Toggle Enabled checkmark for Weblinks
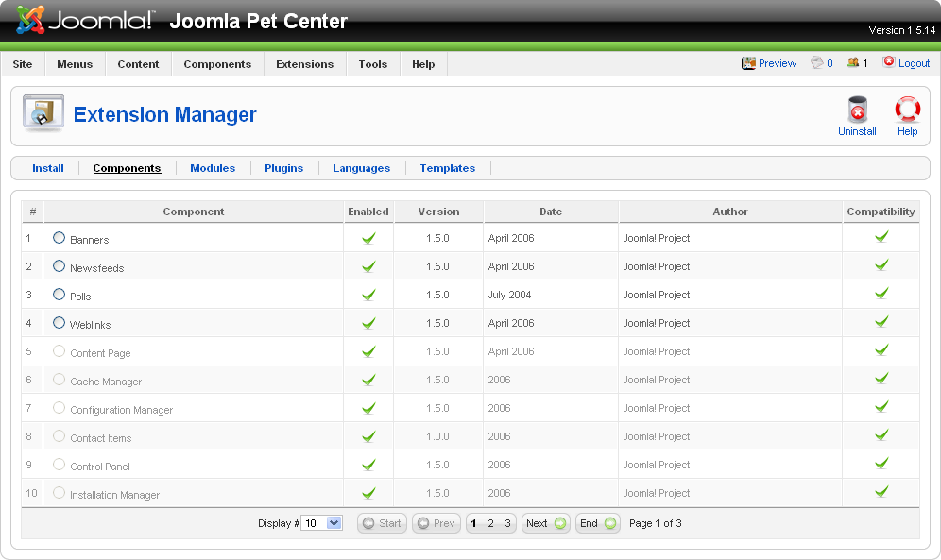941x560 pixels. (x=368, y=323)
